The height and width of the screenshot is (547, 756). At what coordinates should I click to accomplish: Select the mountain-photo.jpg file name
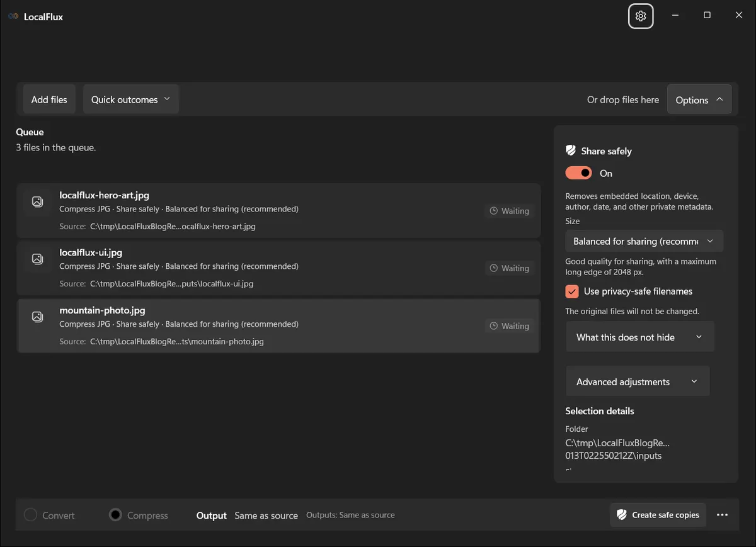(x=102, y=310)
